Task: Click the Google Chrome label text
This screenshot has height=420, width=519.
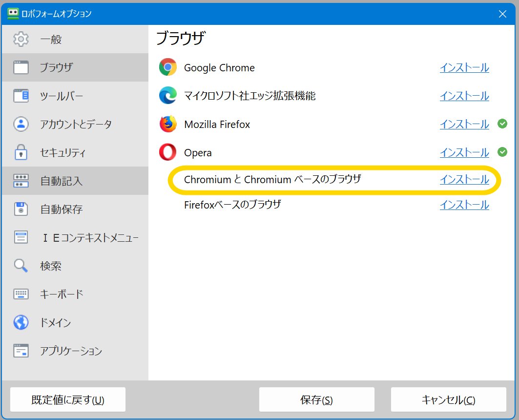Action: click(219, 67)
